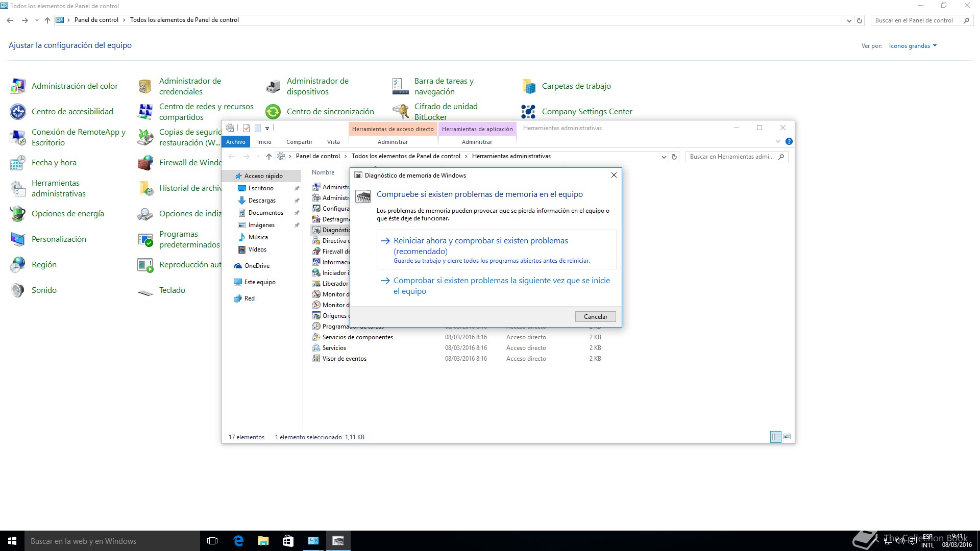
Task: Click the Properties icon in quick access toolbar
Action: point(247,128)
